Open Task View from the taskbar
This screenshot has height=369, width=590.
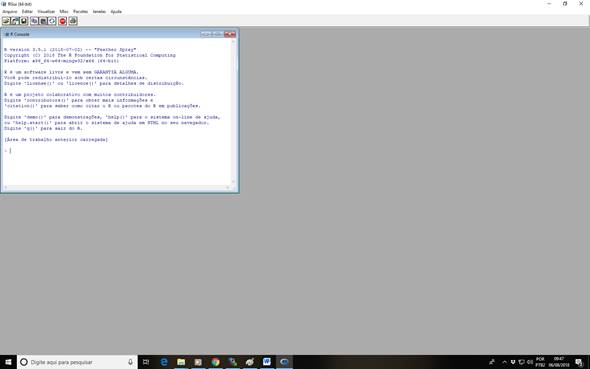[x=146, y=362]
